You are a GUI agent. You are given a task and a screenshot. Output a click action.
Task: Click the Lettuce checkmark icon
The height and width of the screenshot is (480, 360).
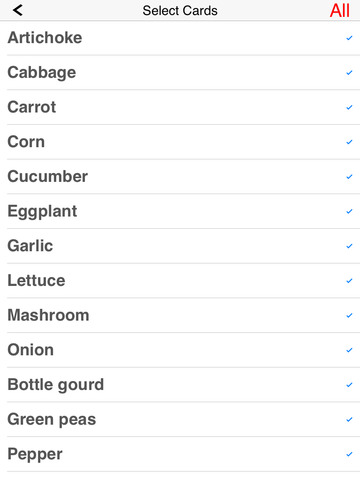pyautogui.click(x=349, y=281)
